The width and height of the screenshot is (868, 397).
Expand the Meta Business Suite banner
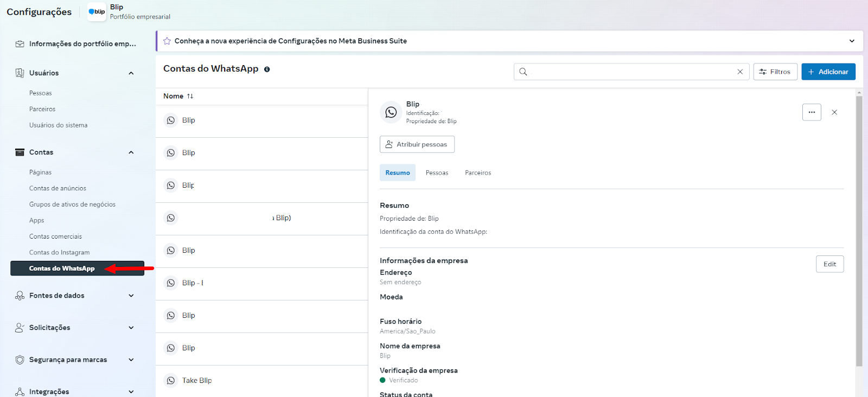tap(852, 41)
